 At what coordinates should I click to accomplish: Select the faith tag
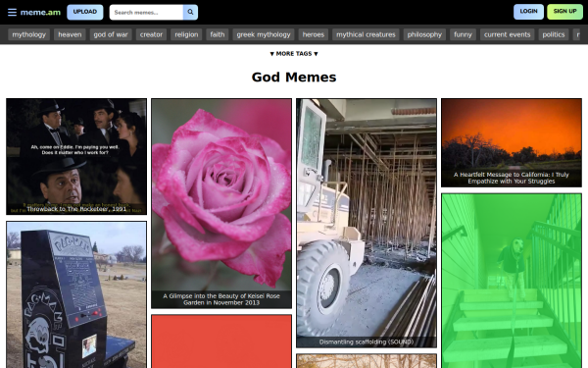218,34
